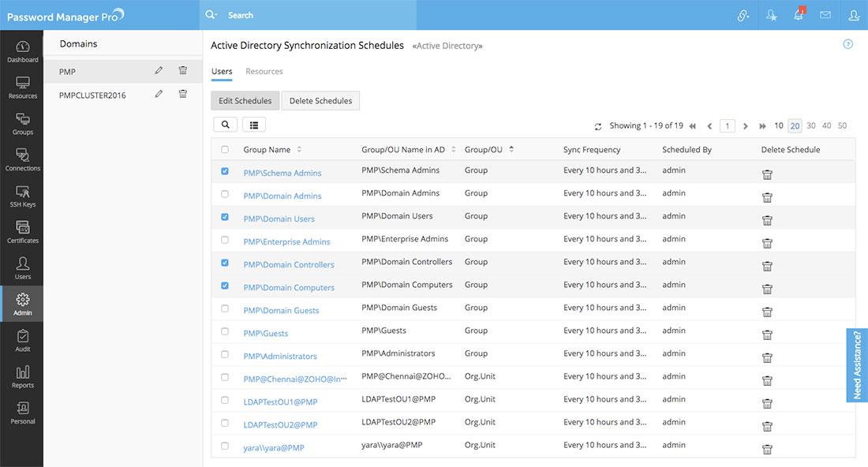Open the Certificates sidebar section
868x467 pixels.
tap(22, 233)
